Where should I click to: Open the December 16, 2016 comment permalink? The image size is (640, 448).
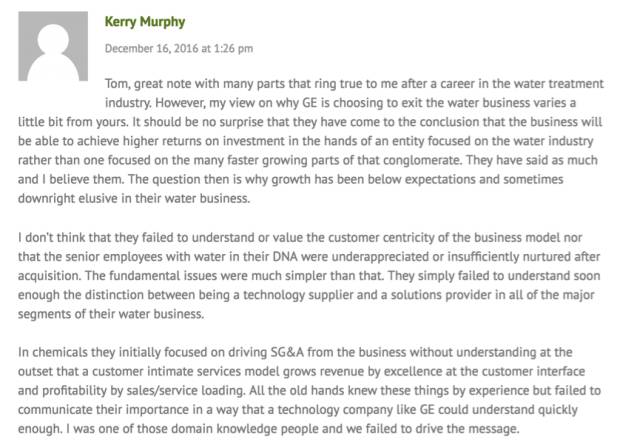179,49
